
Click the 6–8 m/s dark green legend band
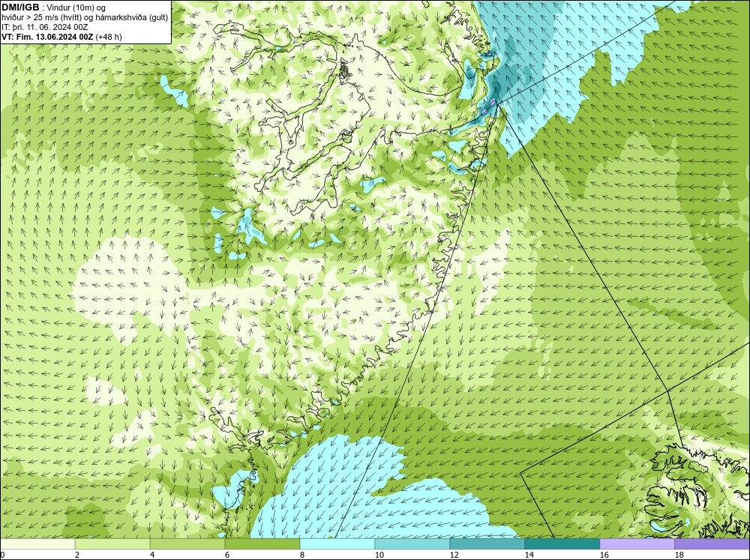click(x=262, y=544)
